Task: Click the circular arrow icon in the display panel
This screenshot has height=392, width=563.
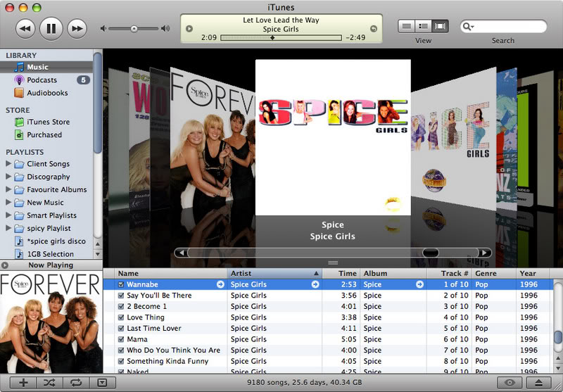Action: click(x=374, y=29)
